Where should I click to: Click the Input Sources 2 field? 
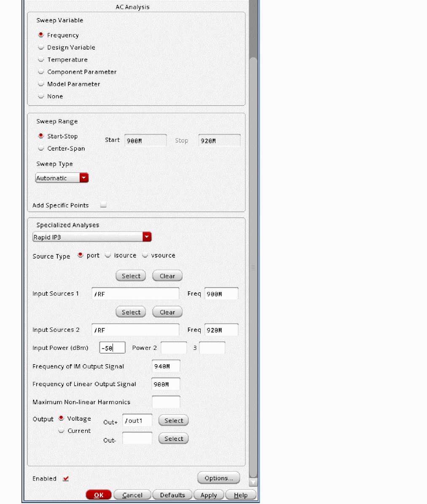click(135, 330)
